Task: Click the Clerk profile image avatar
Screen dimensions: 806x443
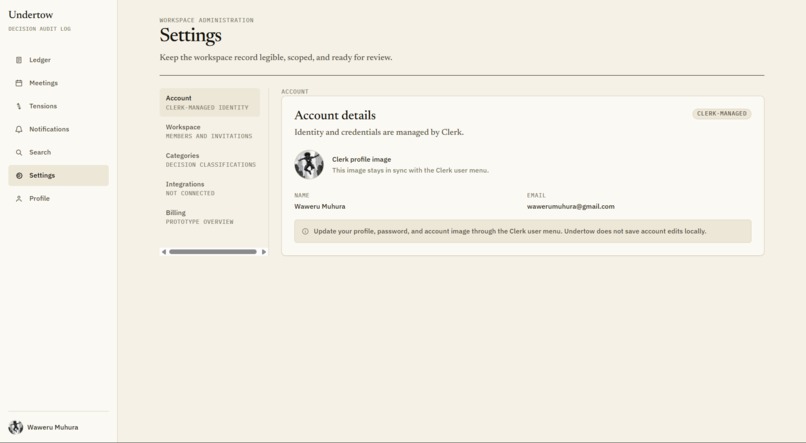Action: [309, 164]
